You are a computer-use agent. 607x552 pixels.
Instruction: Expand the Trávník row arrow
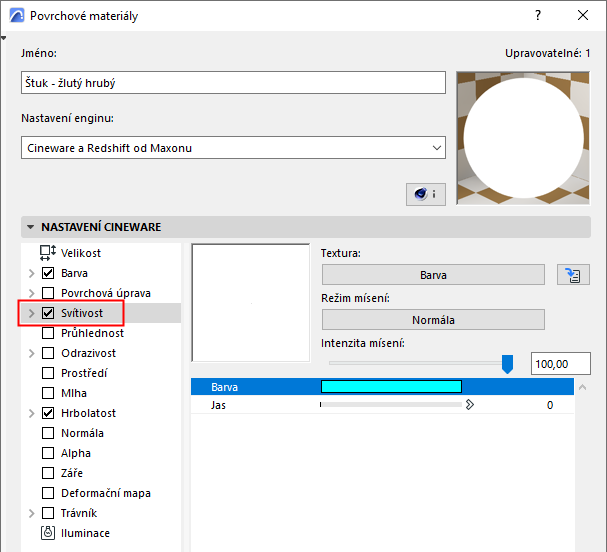point(32,513)
